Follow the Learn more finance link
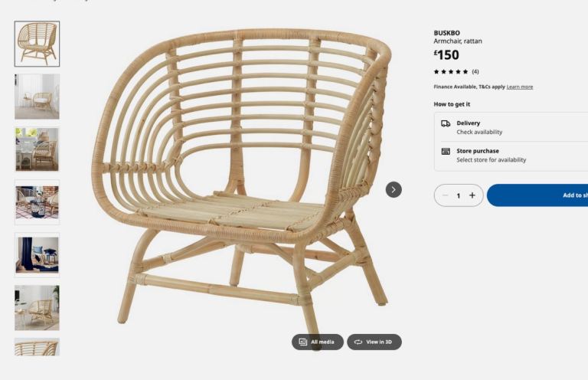 coord(519,87)
